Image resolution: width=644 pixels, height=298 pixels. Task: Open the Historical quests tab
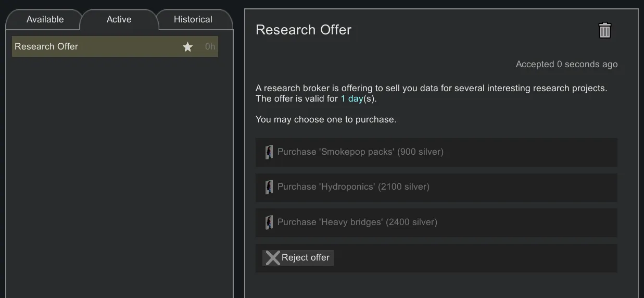point(193,20)
